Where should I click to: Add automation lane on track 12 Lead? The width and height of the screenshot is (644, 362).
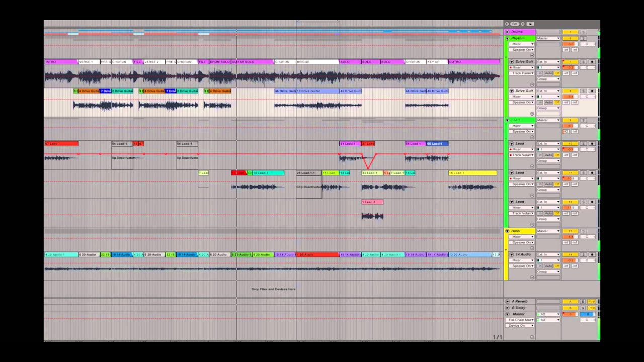[x=532, y=224]
